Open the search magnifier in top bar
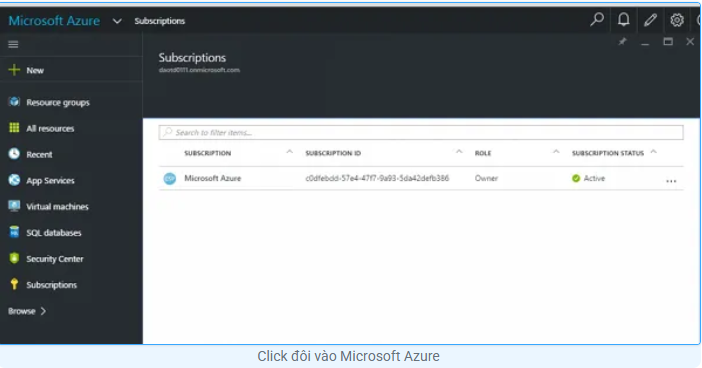The height and width of the screenshot is (368, 702). [597, 20]
